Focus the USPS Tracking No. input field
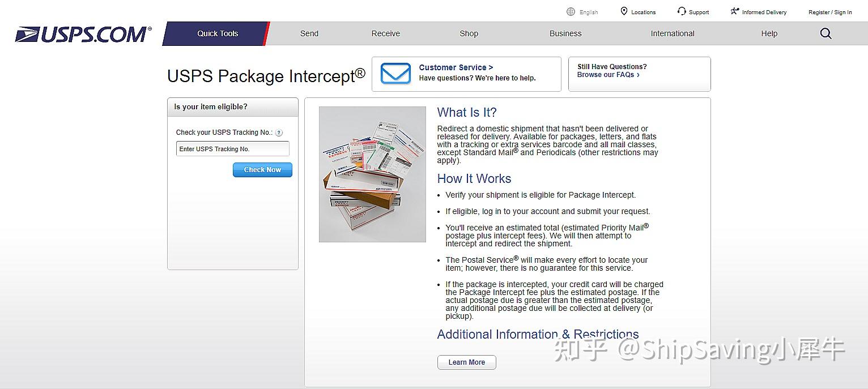The width and height of the screenshot is (868, 389). (233, 149)
